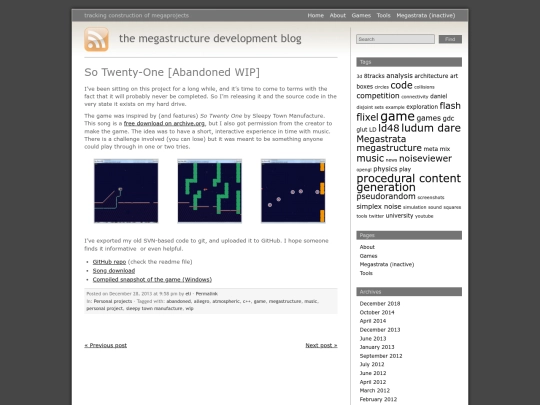
Task: Select the ludum dare tag
Action: [x=431, y=128]
